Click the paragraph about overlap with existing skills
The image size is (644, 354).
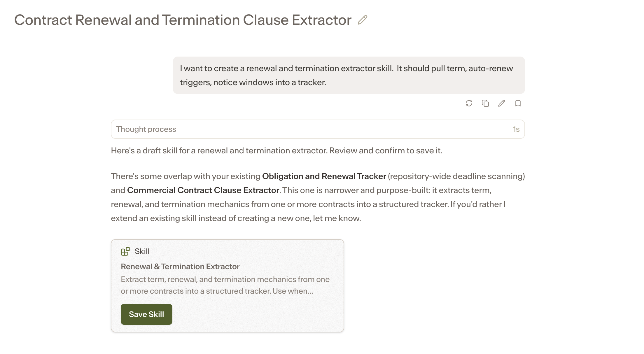[x=318, y=197]
